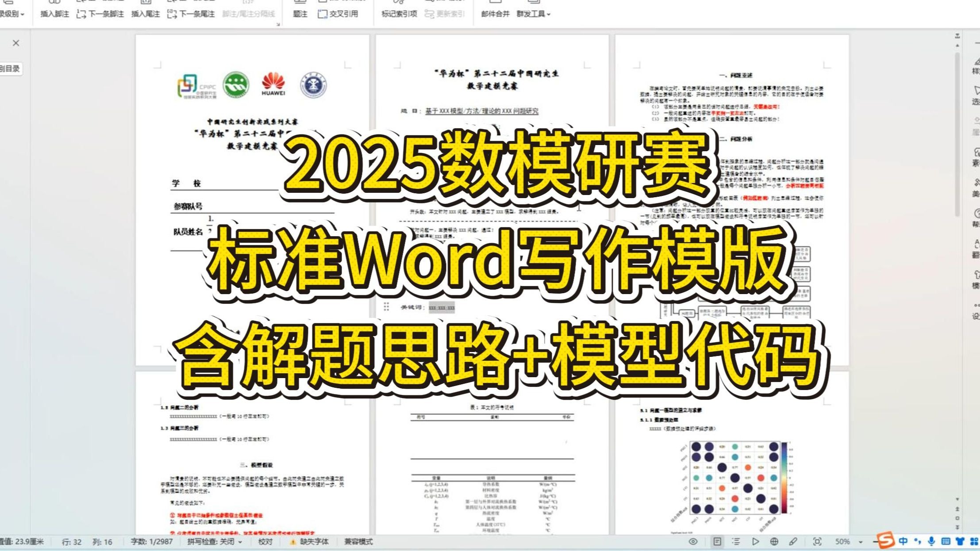Open the 50% zoom level dropdown
The height and width of the screenshot is (551, 980).
pyautogui.click(x=861, y=542)
